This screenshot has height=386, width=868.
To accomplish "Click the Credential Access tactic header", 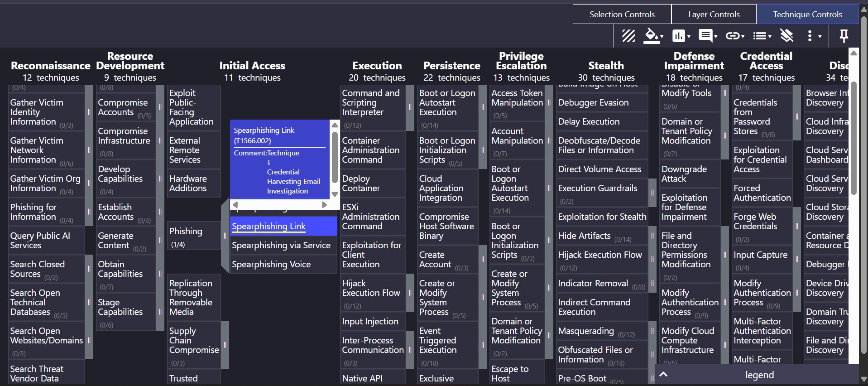I will pyautogui.click(x=766, y=61).
